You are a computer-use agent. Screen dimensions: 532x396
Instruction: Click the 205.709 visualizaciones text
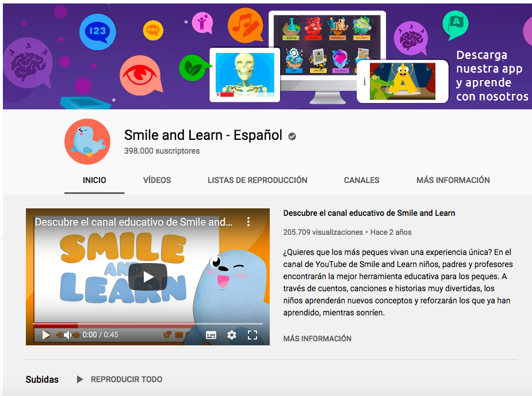[x=323, y=233]
